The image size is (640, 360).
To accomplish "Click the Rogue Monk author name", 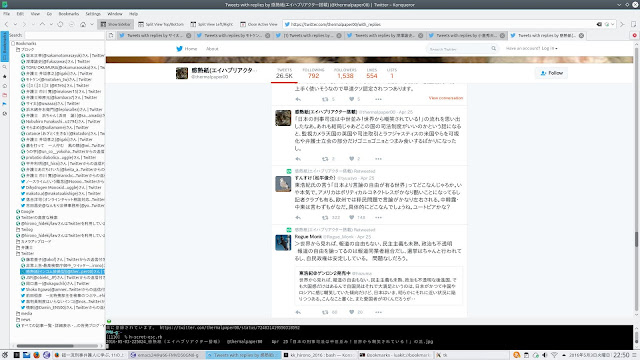I will [308, 237].
